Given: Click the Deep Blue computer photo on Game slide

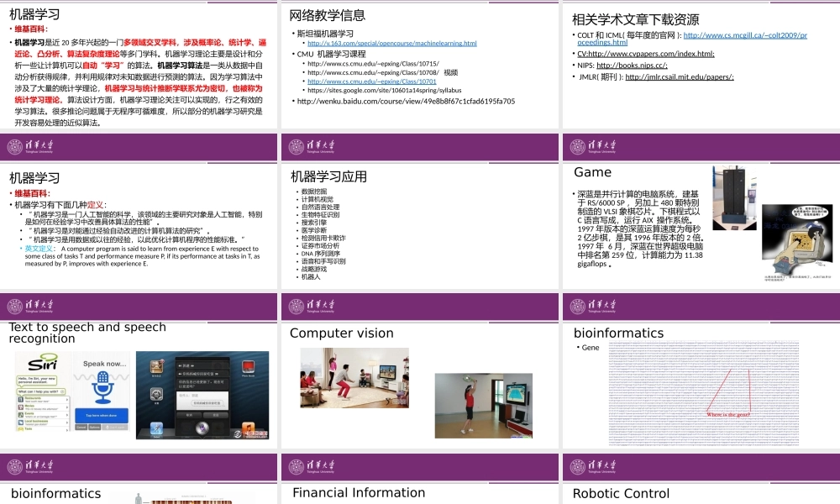Looking at the screenshot, I should click(733, 197).
